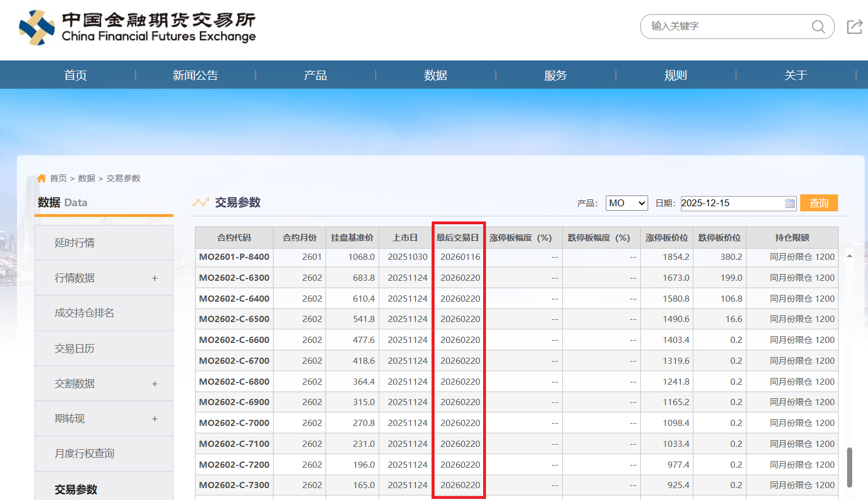Click the China Financial Futures Exchange logo
This screenshot has width=868, height=500.
(137, 28)
